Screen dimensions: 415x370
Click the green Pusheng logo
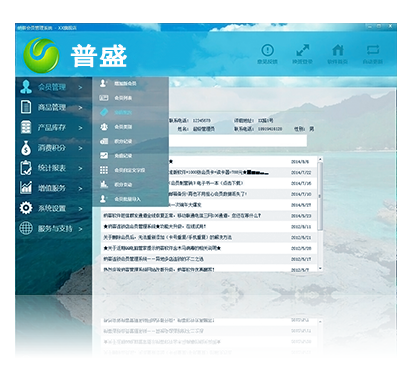point(41,55)
